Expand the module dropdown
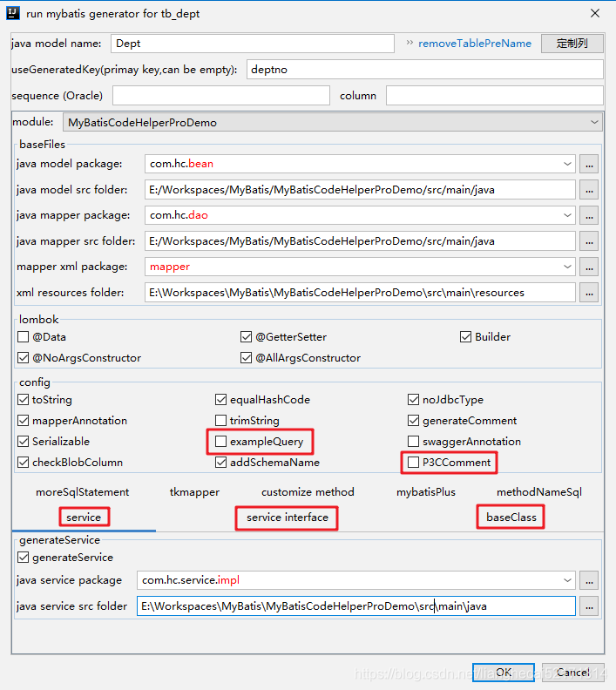Screen dimensions: 616x690 coord(594,123)
